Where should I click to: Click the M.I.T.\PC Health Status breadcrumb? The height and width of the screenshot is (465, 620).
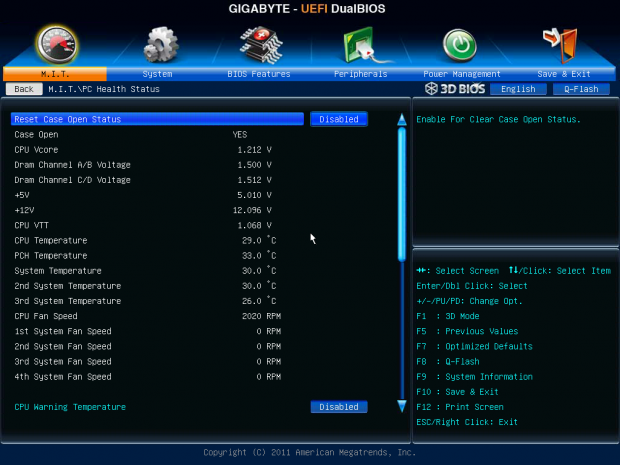pos(104,89)
